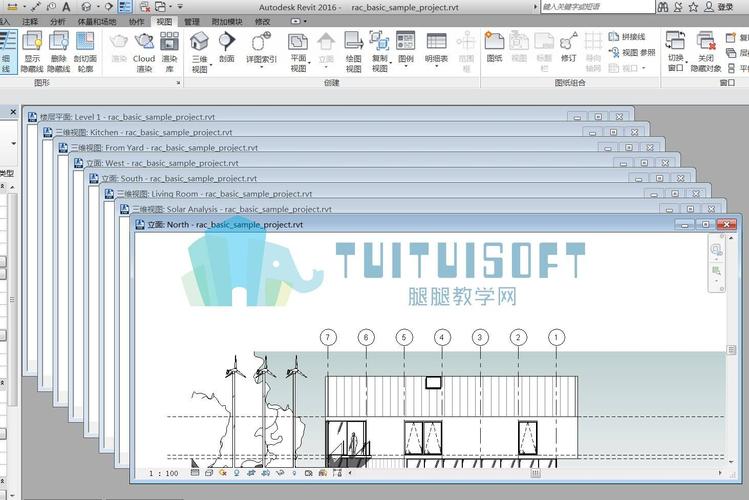Screen dimensions: 749x500
Task: Click the 复制视图 duplicate view icon
Action: 380,41
